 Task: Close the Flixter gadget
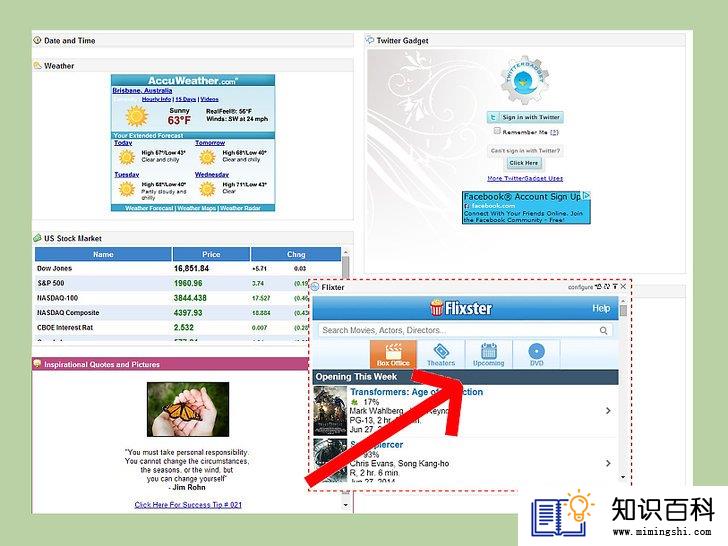point(624,287)
